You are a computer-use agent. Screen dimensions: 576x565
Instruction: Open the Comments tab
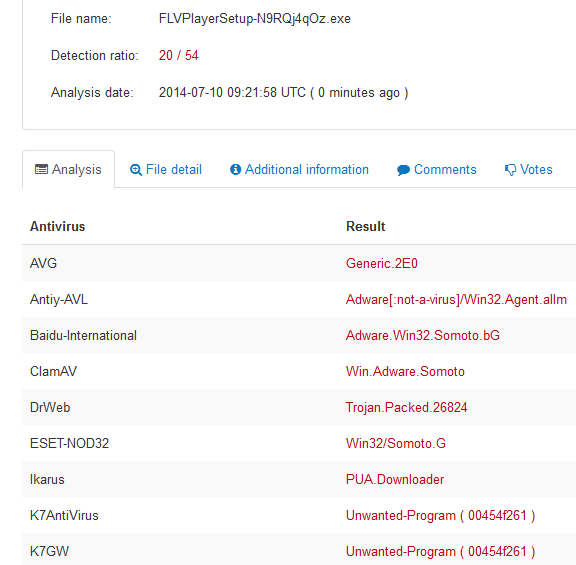pyautogui.click(x=436, y=169)
